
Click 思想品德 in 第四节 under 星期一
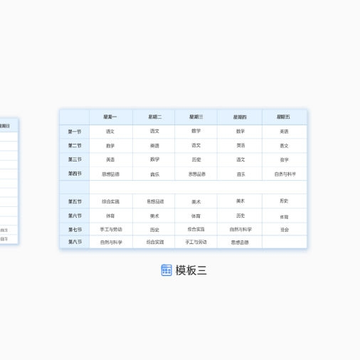(x=111, y=174)
